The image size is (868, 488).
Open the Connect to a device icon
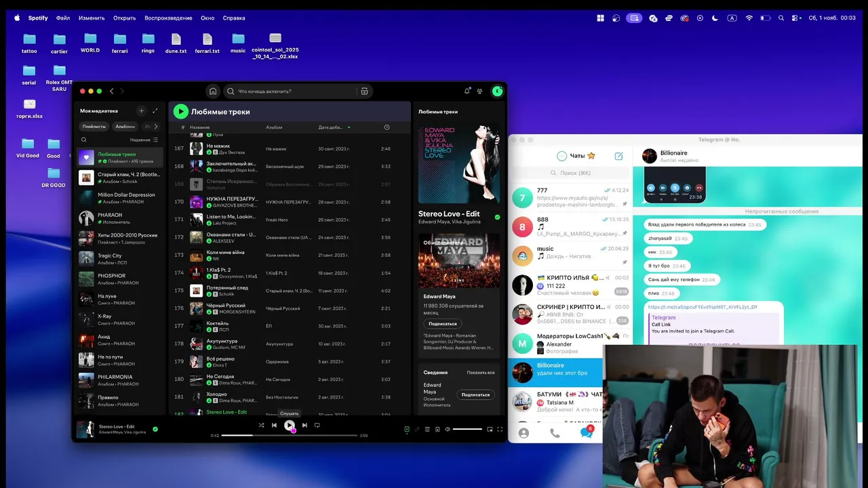coord(437,429)
